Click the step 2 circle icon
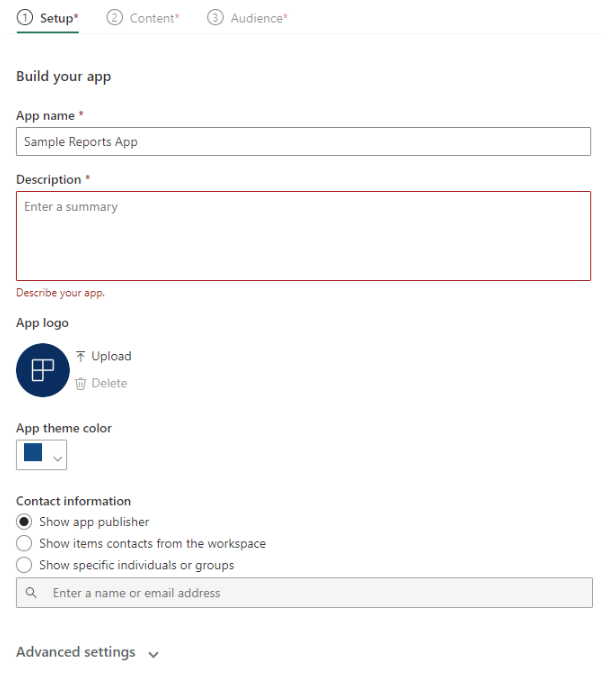Screen dimensions: 614x699 point(115,18)
